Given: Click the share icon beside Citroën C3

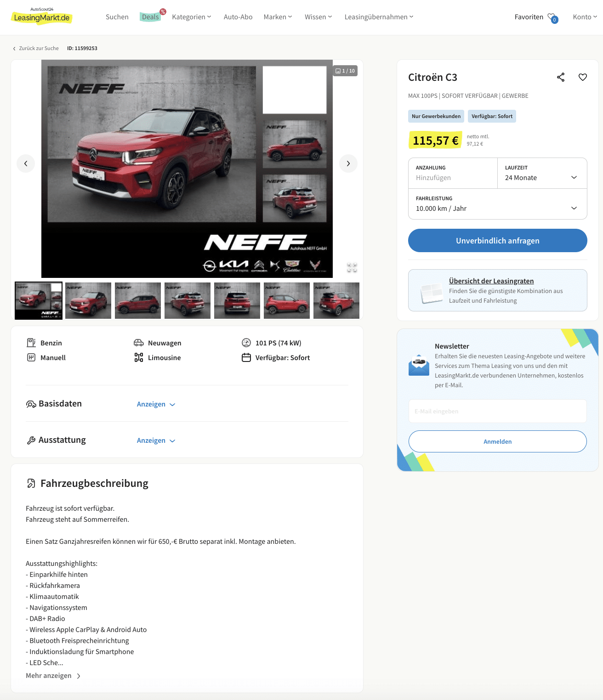Looking at the screenshot, I should coord(561,77).
